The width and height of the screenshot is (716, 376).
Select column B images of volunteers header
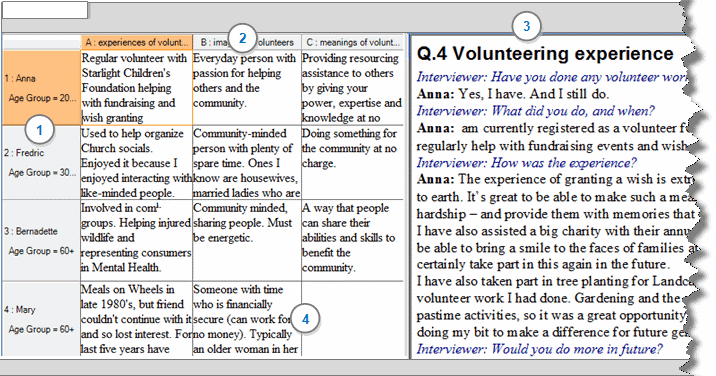click(247, 42)
